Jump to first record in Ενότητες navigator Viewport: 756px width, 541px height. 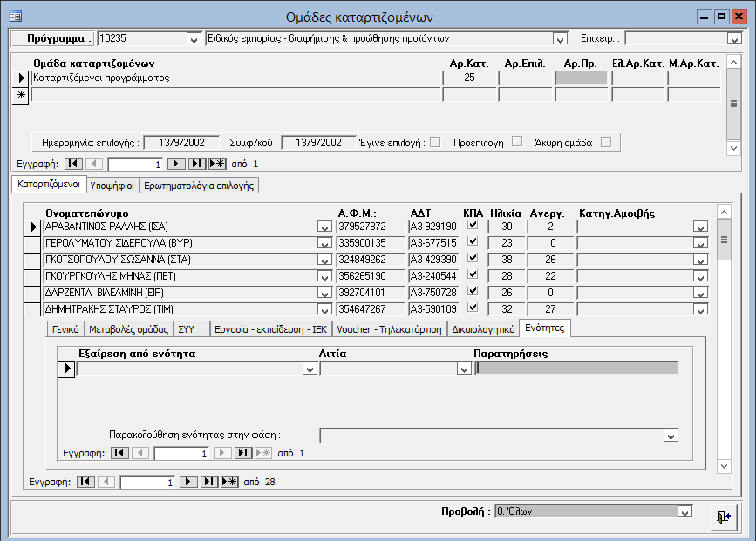(x=120, y=453)
